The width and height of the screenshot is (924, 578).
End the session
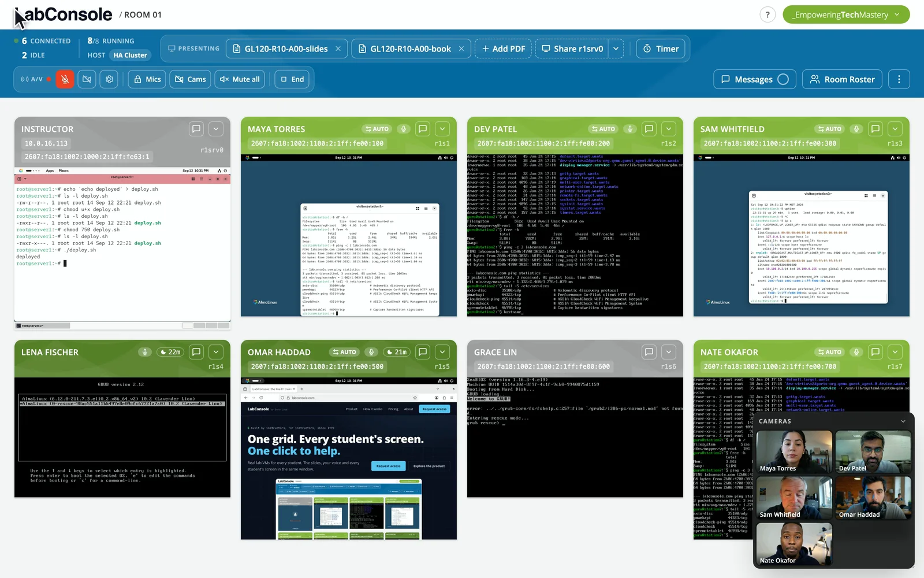click(292, 79)
